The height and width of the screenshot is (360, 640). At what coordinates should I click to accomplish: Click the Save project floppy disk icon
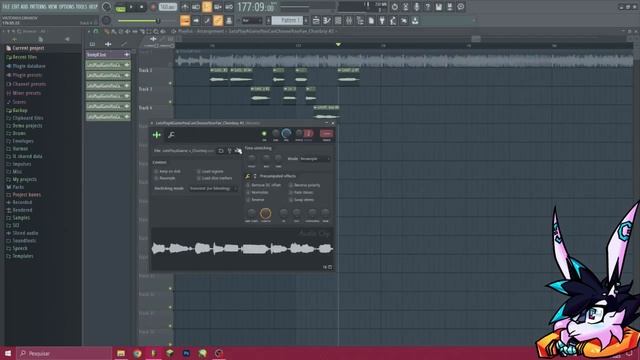(438, 7)
